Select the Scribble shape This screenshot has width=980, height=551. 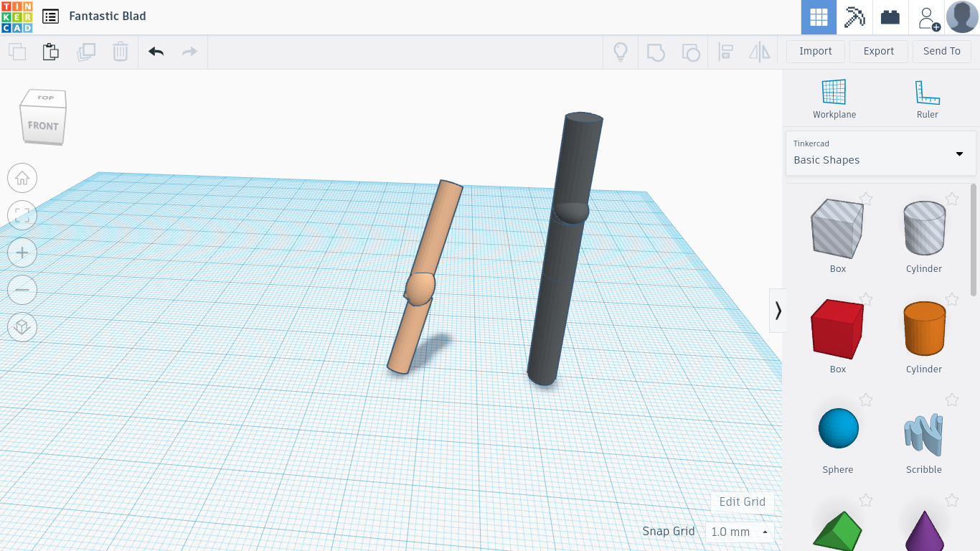coord(924,435)
